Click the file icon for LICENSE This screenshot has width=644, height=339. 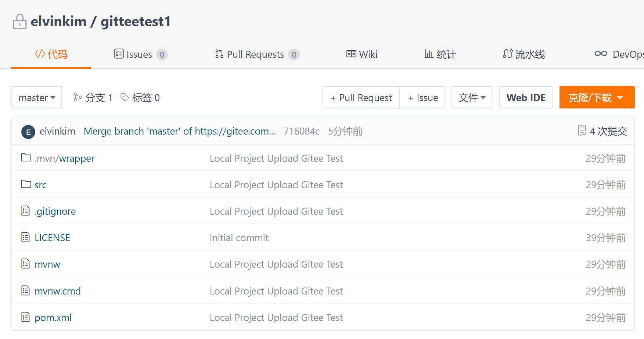25,237
